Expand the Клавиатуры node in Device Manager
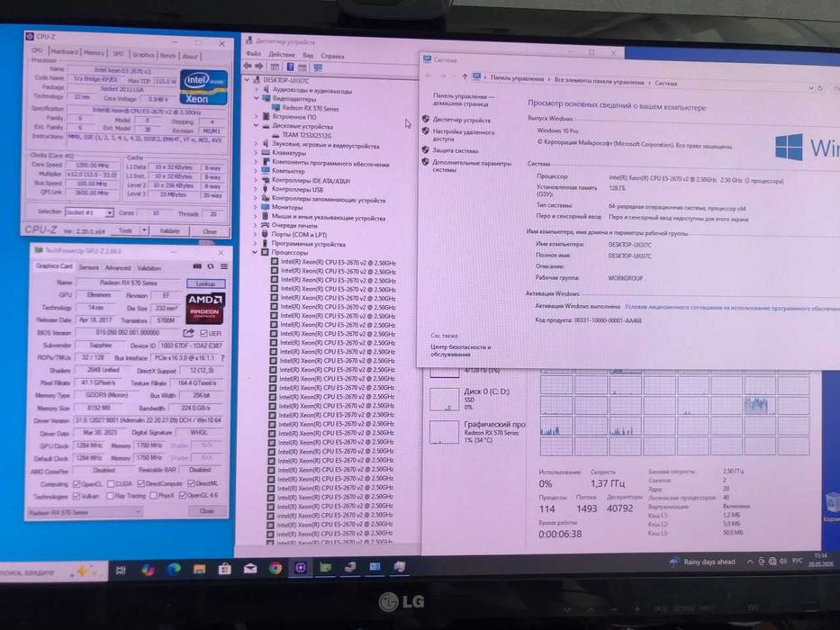The width and height of the screenshot is (840, 630). 256,153
